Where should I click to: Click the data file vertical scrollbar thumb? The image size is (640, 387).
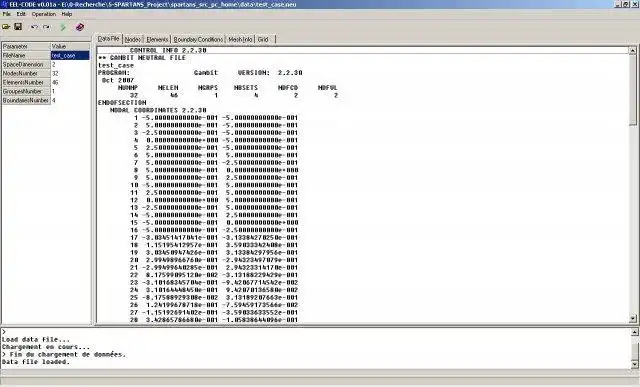pyautogui.click(x=633, y=90)
